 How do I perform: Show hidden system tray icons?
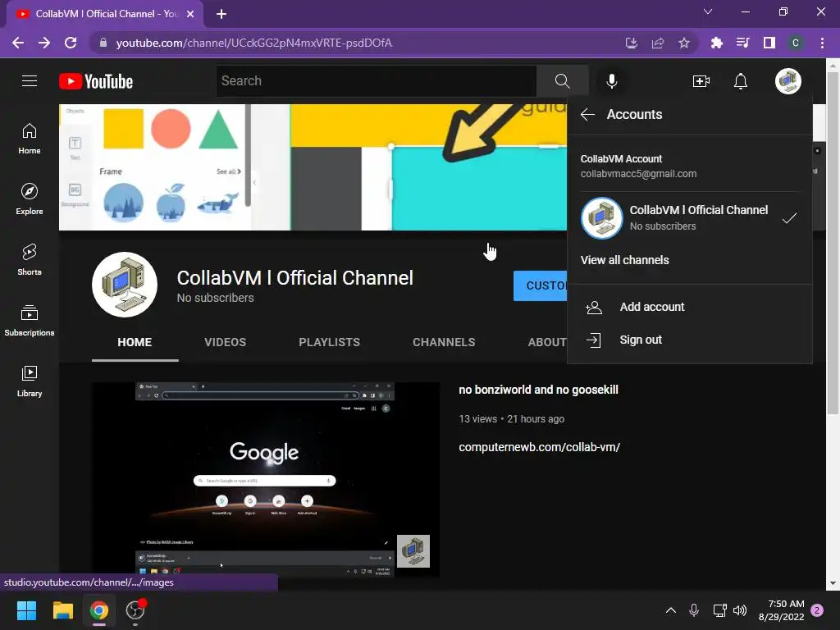click(x=670, y=610)
